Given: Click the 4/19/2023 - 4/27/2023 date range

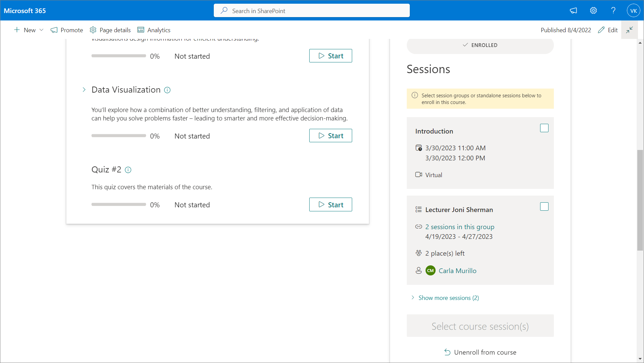Looking at the screenshot, I should click(x=459, y=237).
